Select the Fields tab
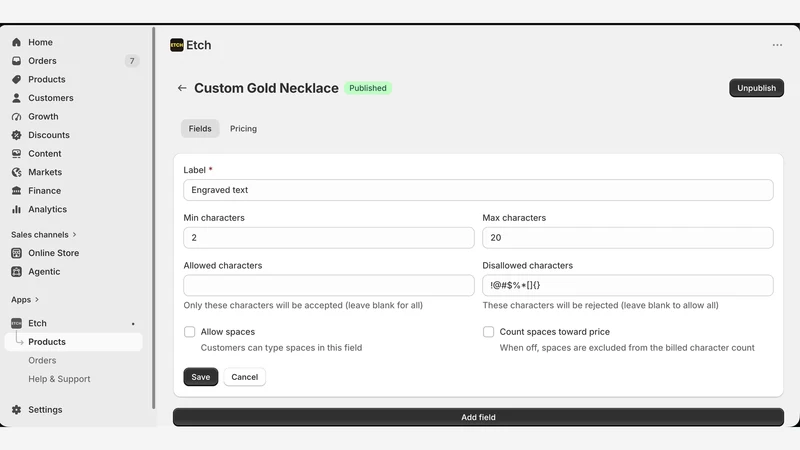Viewport: 800px width, 450px height. pyautogui.click(x=200, y=129)
